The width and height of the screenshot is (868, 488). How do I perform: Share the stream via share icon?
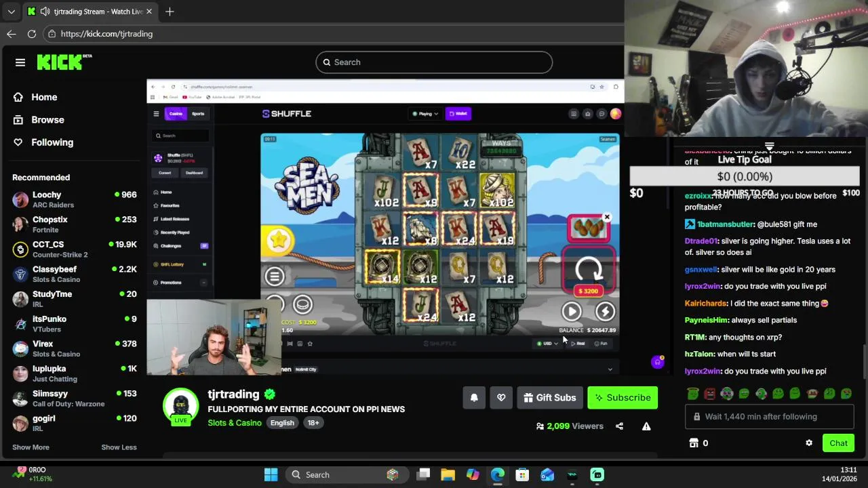619,426
